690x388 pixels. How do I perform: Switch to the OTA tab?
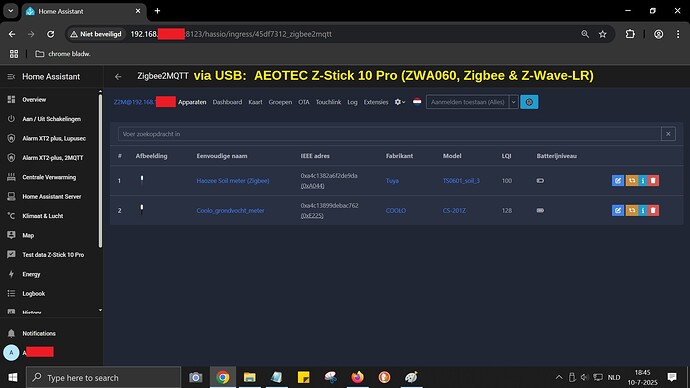(x=304, y=102)
